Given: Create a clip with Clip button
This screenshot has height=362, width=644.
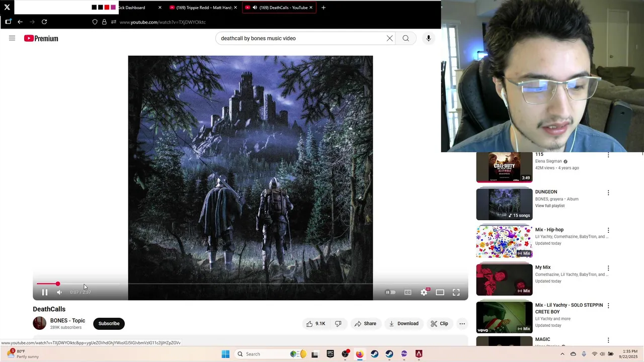Looking at the screenshot, I should click(x=439, y=324).
